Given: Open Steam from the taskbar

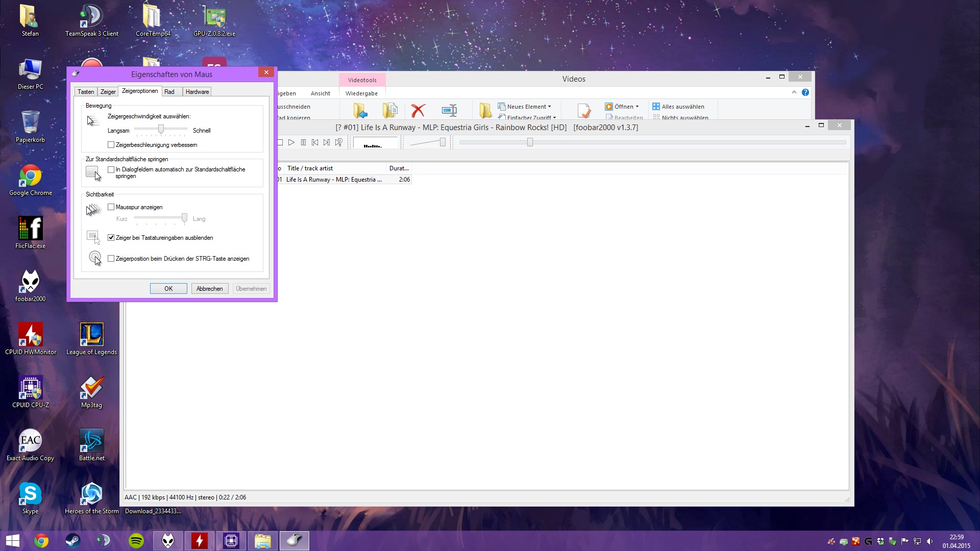Looking at the screenshot, I should pyautogui.click(x=73, y=541).
